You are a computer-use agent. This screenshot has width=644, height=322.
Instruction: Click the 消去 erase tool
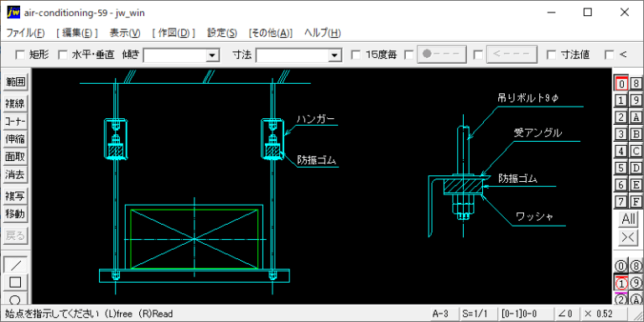click(16, 175)
